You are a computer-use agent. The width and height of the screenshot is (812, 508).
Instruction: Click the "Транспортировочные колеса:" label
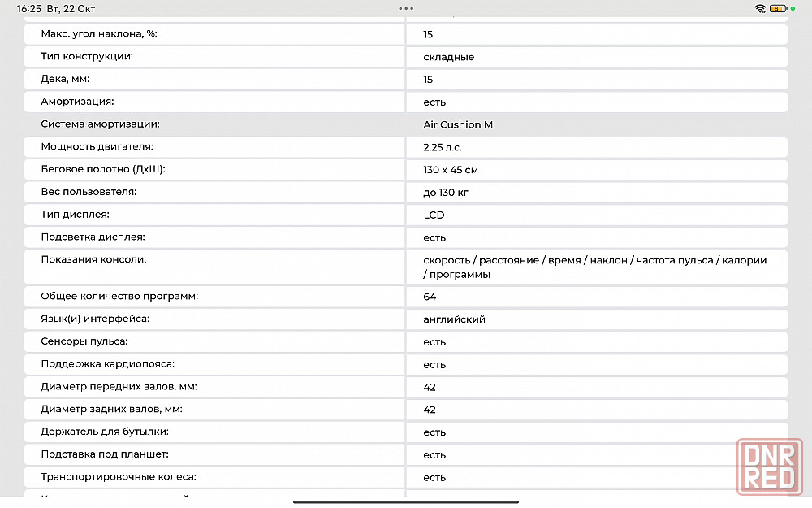[x=119, y=477]
